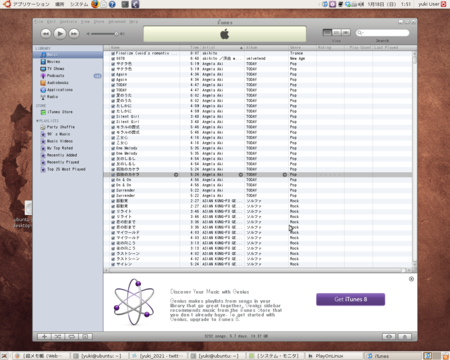
Task: Toggle repeat in the bottom bar
Action: tap(71, 337)
